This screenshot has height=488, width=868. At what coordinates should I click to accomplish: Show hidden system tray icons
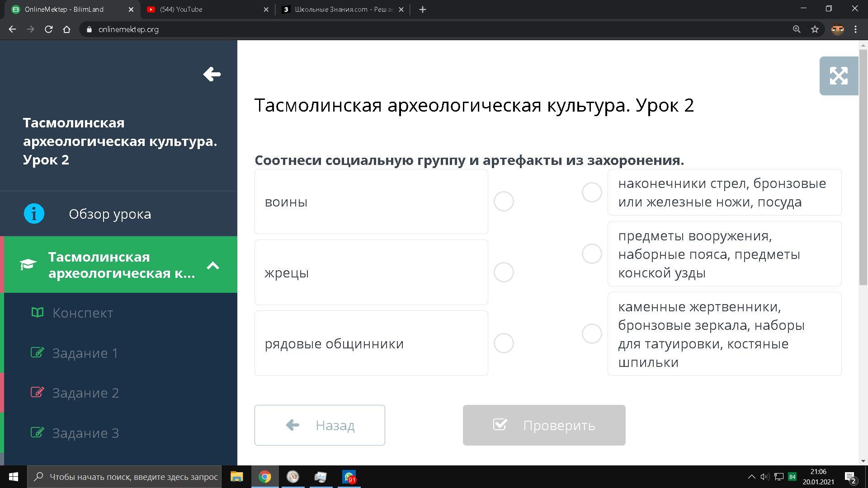(x=751, y=477)
